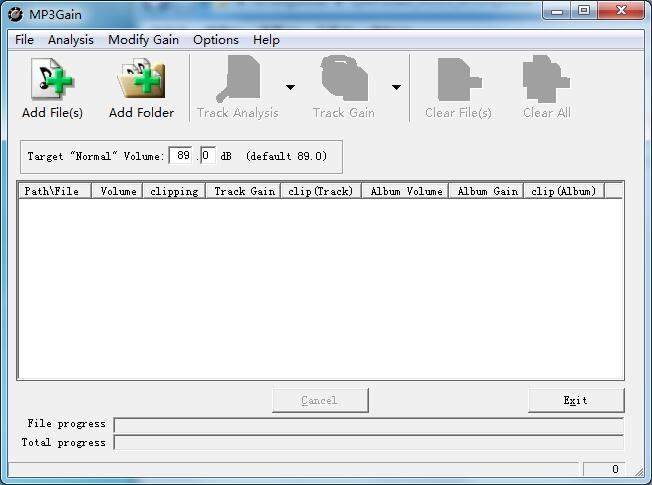Viewport: 652px width, 485px height.
Task: Click the Add File(s) icon
Action: point(52,78)
